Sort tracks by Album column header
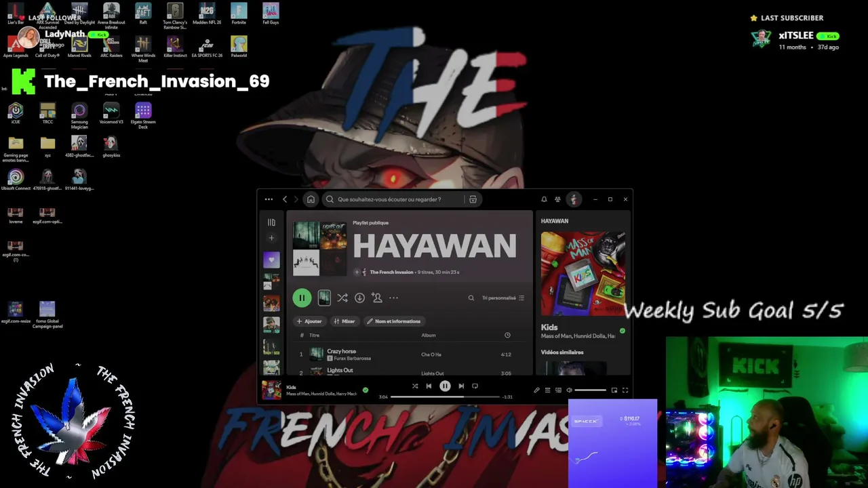868x488 pixels. pyautogui.click(x=429, y=335)
